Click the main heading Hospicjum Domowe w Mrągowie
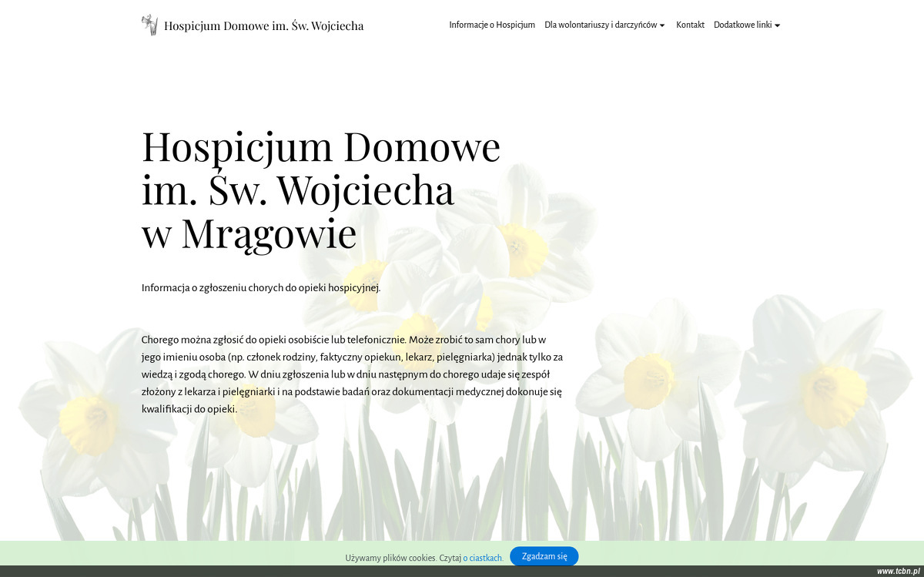The width and height of the screenshot is (924, 577). coord(321,190)
